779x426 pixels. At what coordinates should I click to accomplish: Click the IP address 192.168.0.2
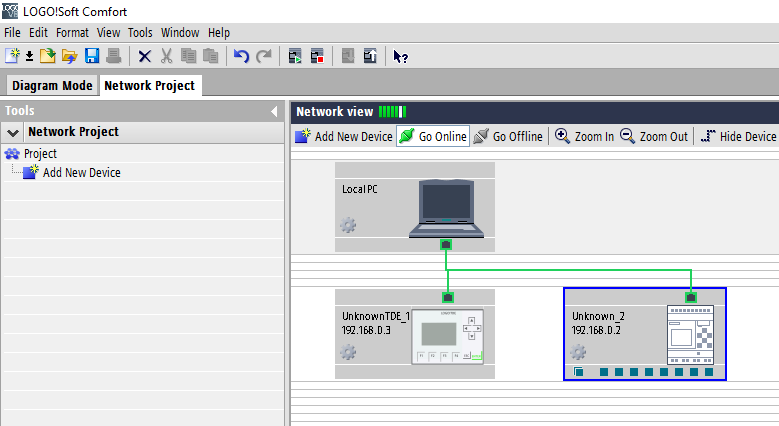click(x=596, y=330)
